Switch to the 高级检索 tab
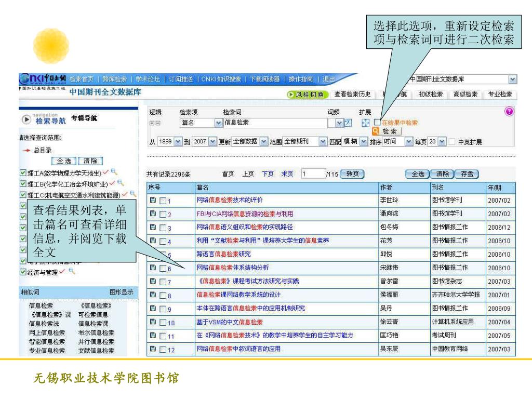 [x=465, y=95]
